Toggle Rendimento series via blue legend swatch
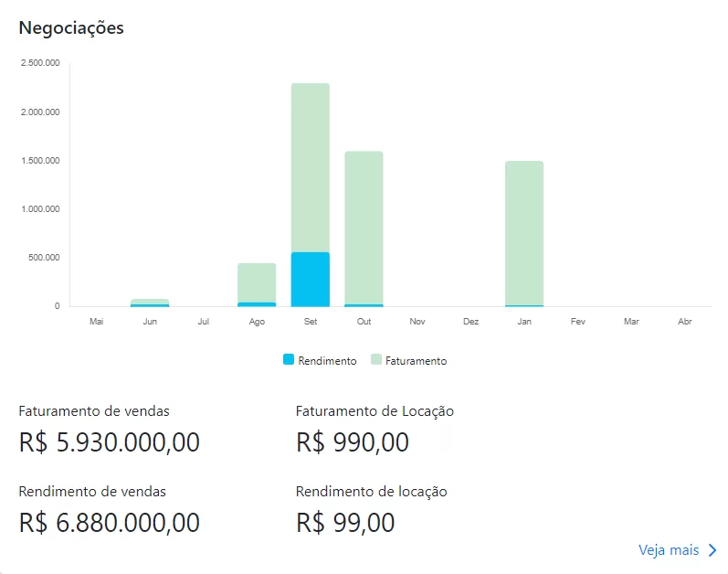Screen dimensions: 728x574 click(x=289, y=359)
